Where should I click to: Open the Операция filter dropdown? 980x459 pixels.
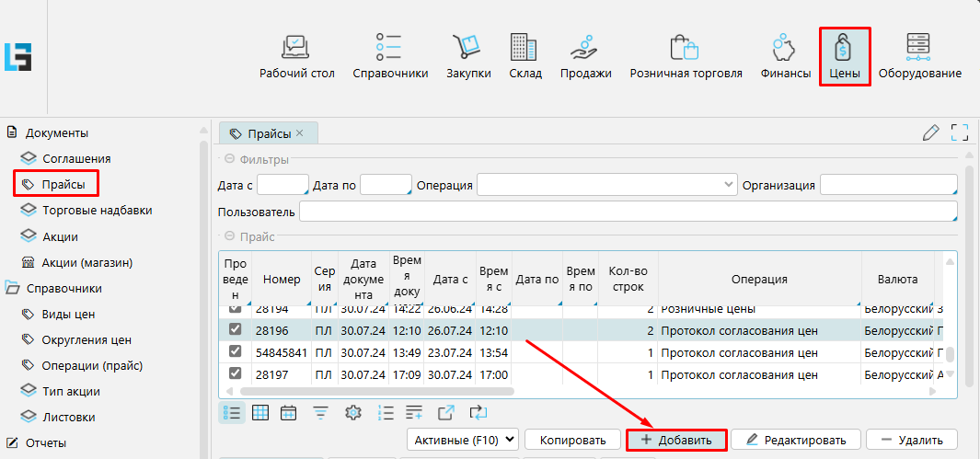point(607,185)
